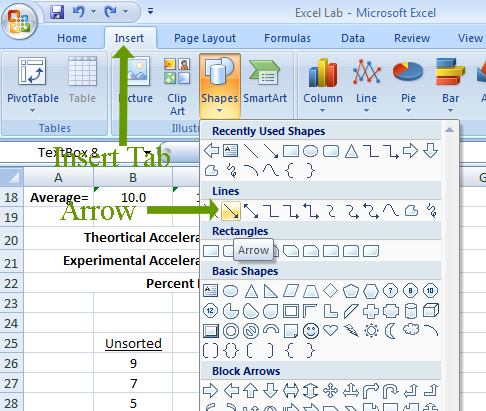Select the first Rectangle shape
Screen dimensions: 486x411
(x=211, y=251)
